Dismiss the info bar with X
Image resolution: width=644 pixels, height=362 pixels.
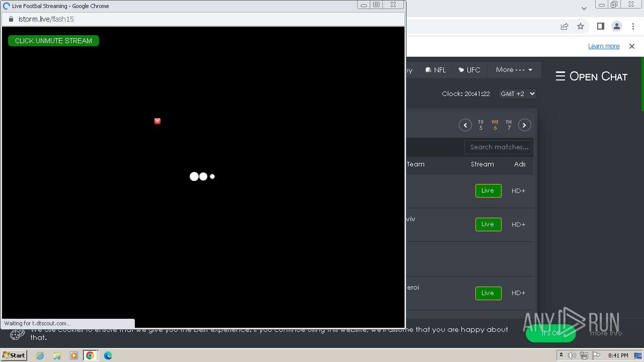point(632,46)
